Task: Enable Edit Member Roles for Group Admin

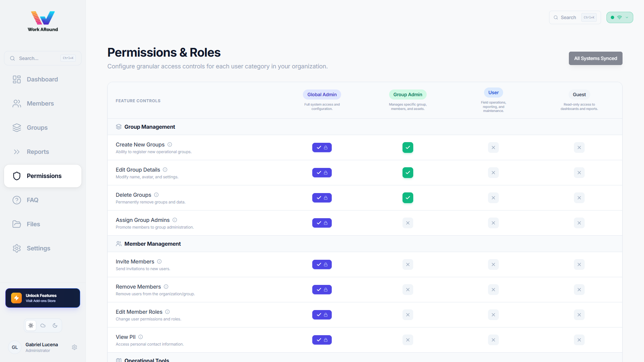Action: 408,315
